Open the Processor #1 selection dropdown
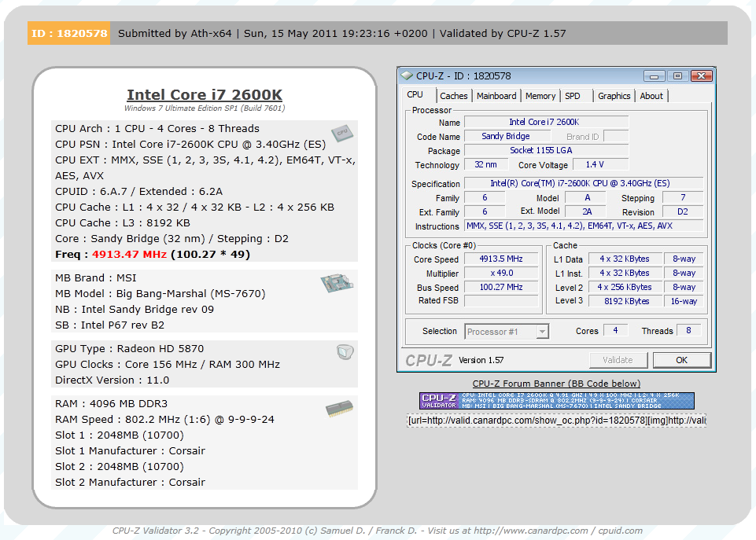Screen dimensions: 756x540 (x=543, y=332)
